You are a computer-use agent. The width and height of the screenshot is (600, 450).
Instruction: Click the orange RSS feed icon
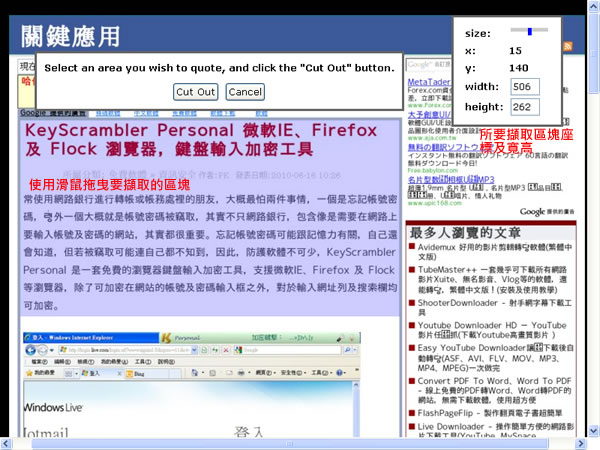coord(568,46)
